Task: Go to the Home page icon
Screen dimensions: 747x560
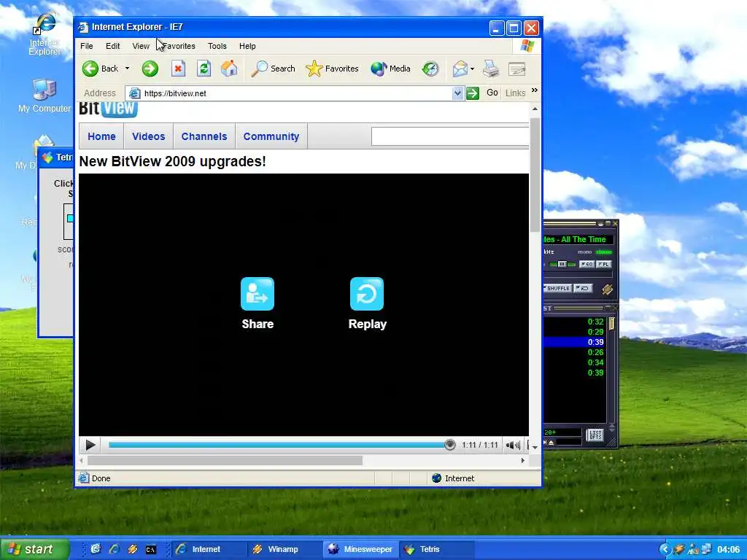Action: pyautogui.click(x=229, y=69)
